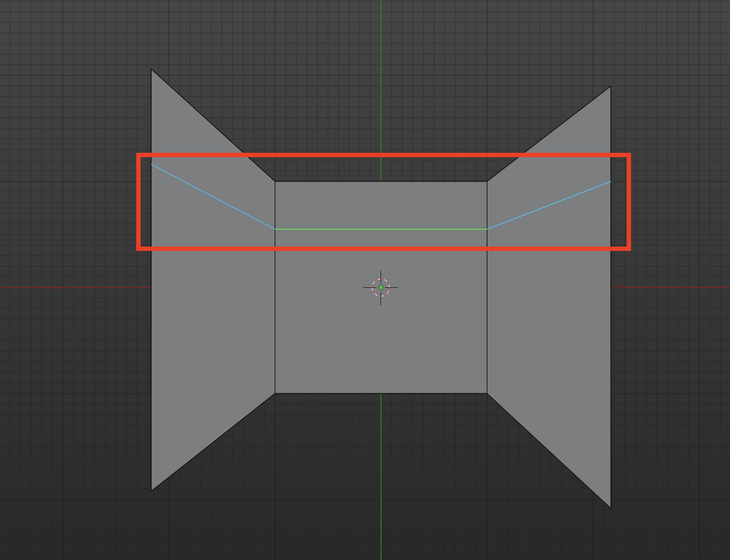Screen dimensions: 730x560
Task: Select the uppermost corner vertex of right face
Action: click(x=611, y=86)
